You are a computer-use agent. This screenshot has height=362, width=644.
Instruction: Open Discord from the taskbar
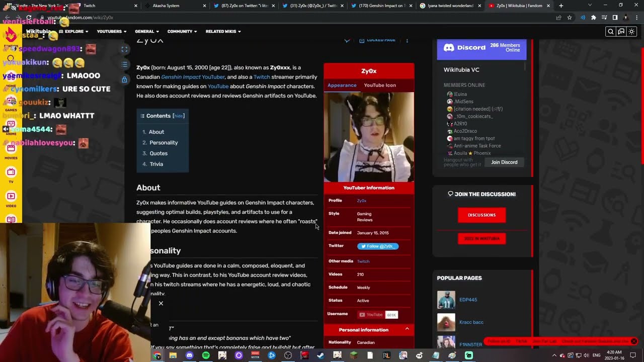(189, 355)
